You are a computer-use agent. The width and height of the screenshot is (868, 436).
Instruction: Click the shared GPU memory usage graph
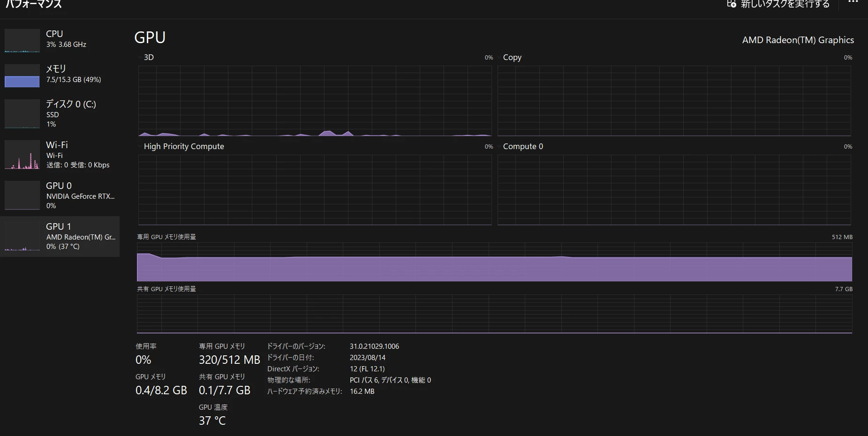pyautogui.click(x=494, y=314)
